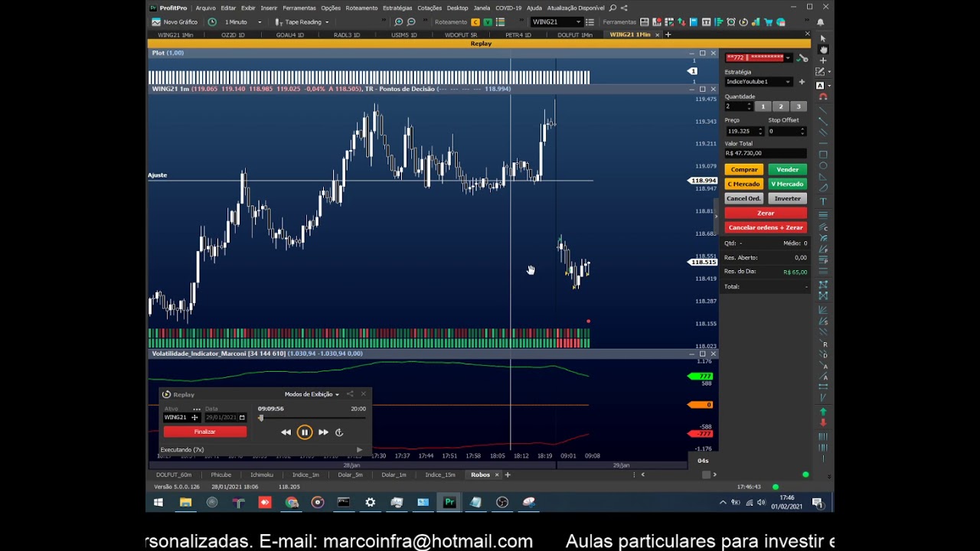Switch to the Indice_15m workspace tab
Screen dimensions: 980x551
[440, 475]
